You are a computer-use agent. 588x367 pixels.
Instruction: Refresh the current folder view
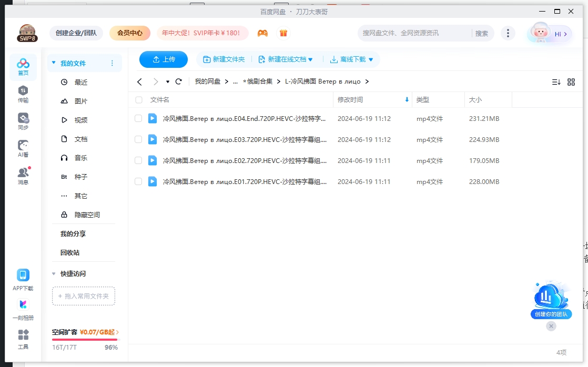[178, 81]
